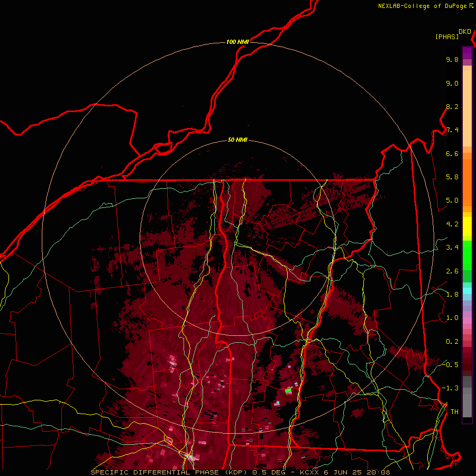
Task: Click the 7.4 color scale value
Action: pos(452,130)
